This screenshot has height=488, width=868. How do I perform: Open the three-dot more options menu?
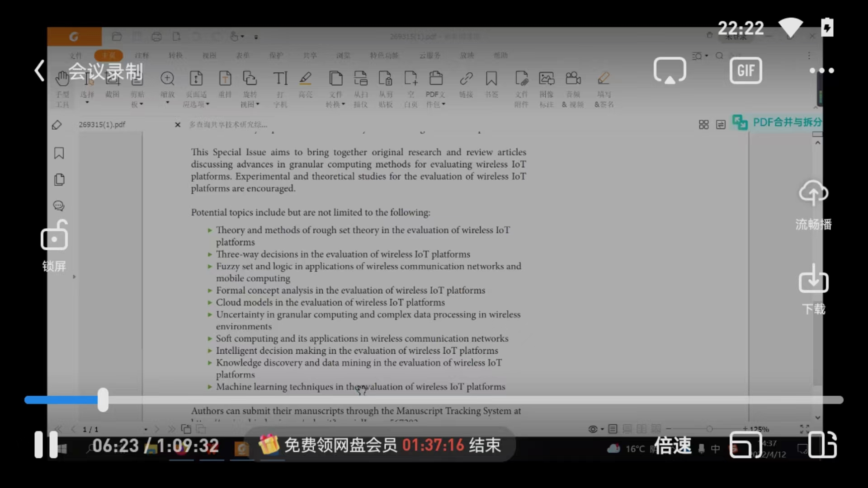click(821, 70)
